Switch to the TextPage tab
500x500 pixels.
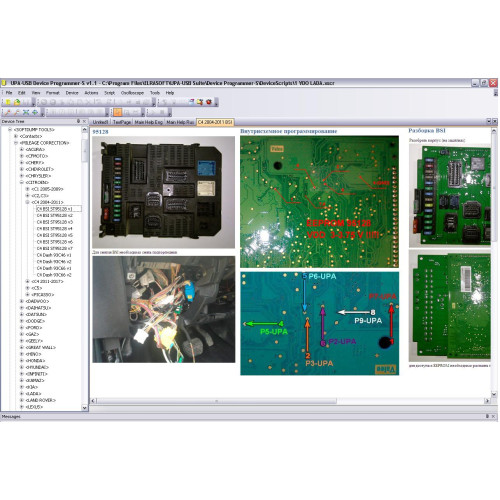pyautogui.click(x=122, y=122)
